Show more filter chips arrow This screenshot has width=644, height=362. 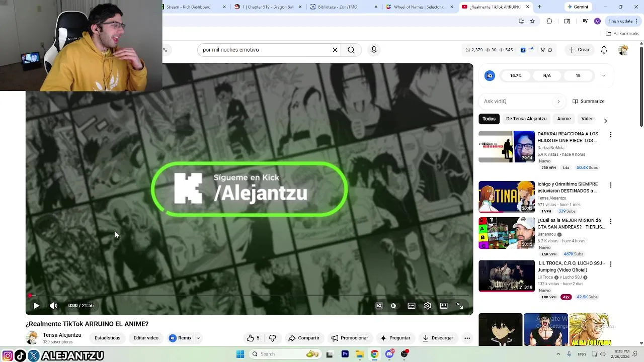605,121
